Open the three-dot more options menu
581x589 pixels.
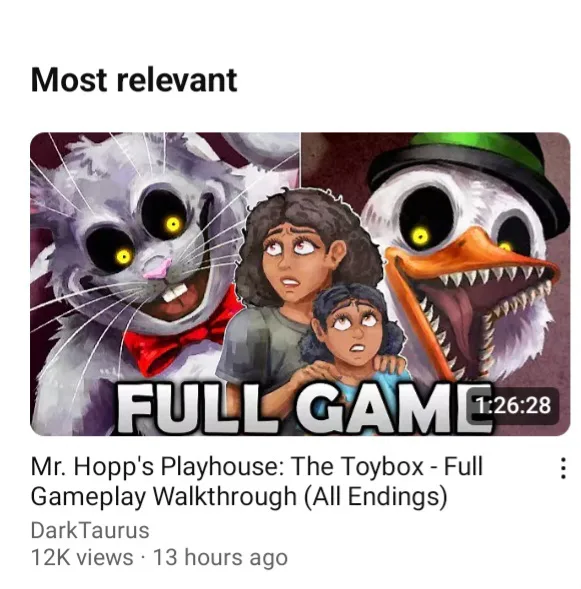pos(563,468)
